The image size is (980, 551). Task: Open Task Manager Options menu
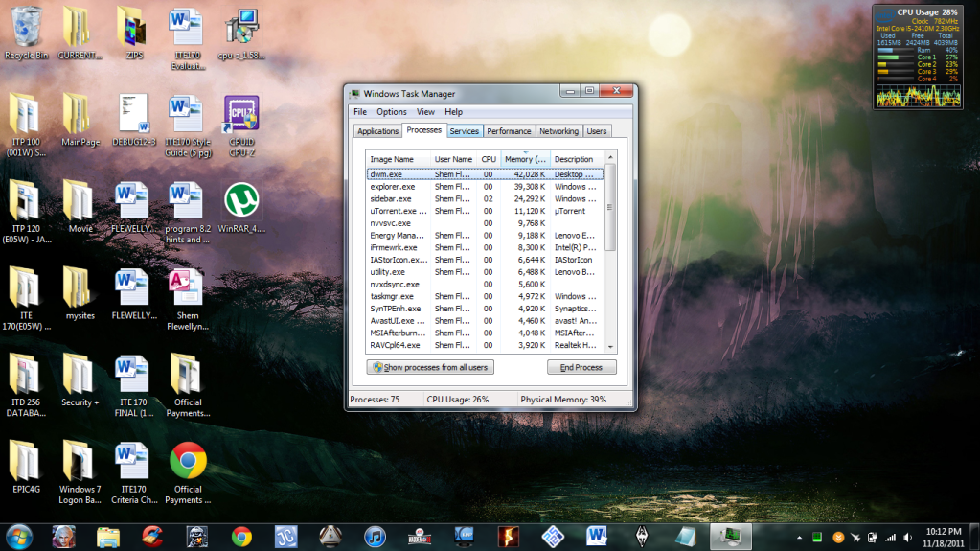[x=391, y=112]
